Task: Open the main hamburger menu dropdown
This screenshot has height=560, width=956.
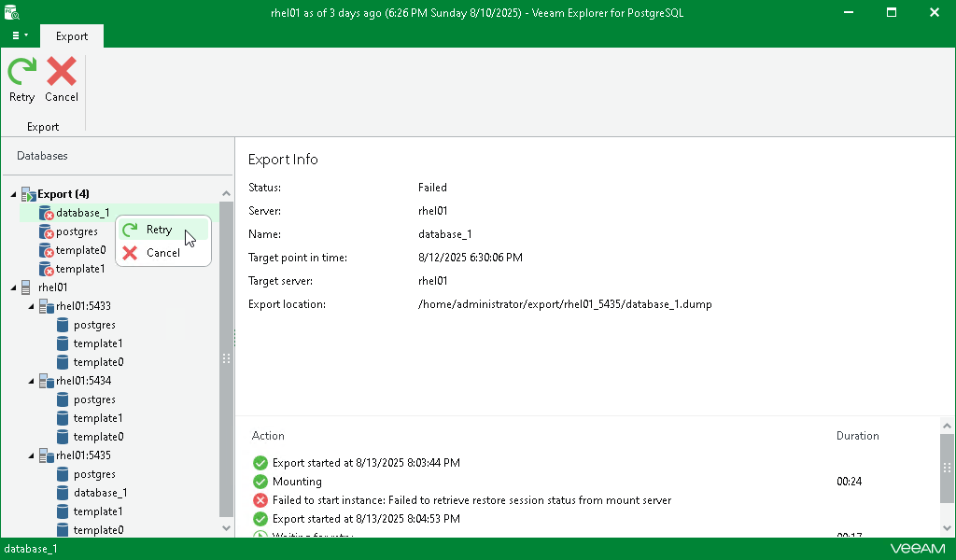Action: coord(21,36)
